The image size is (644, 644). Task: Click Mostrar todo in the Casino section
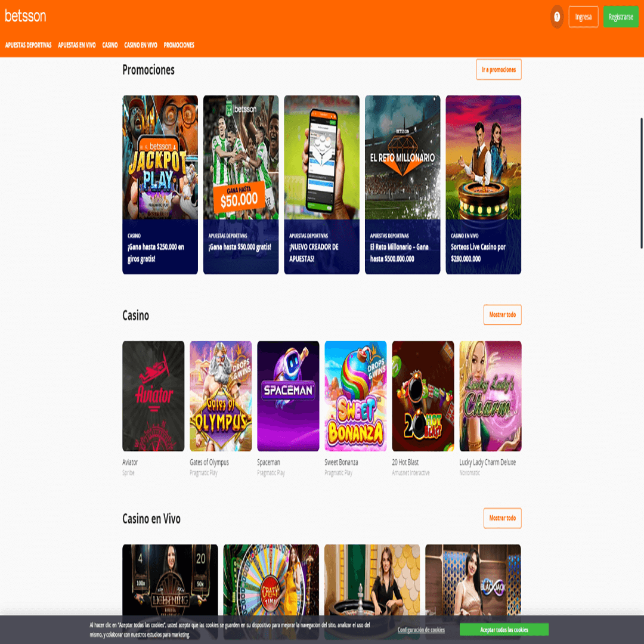click(502, 315)
